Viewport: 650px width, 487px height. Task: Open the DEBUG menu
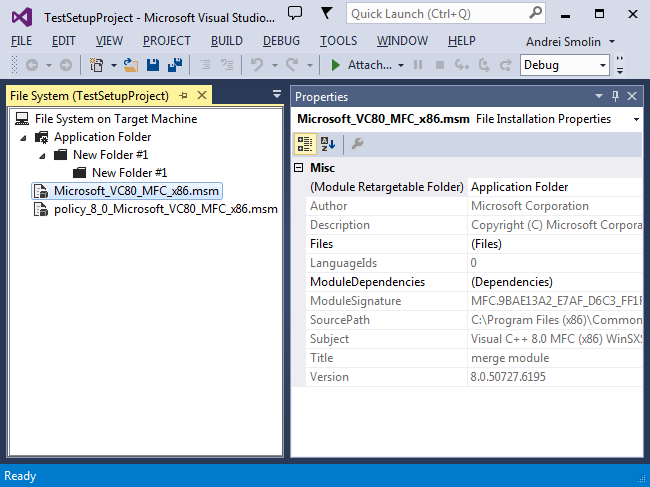(281, 41)
